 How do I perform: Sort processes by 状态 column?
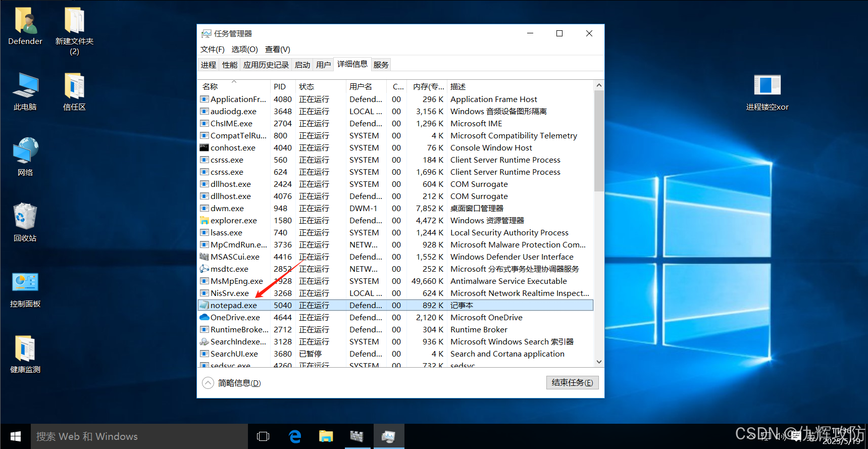[x=321, y=86]
